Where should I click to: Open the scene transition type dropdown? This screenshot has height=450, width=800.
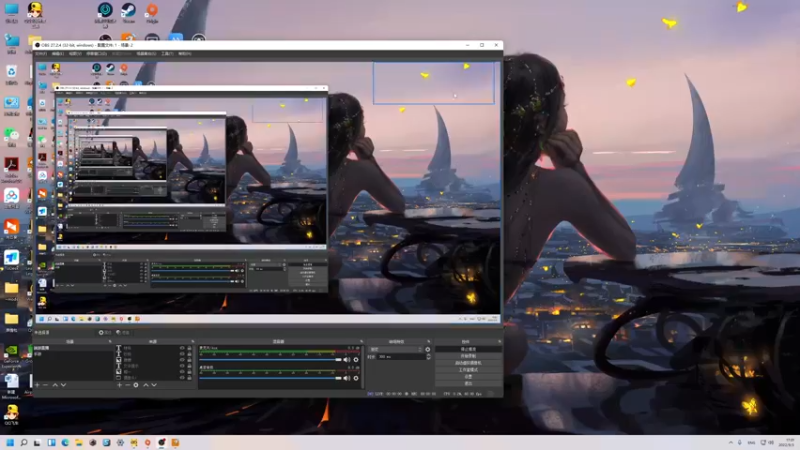(x=396, y=349)
